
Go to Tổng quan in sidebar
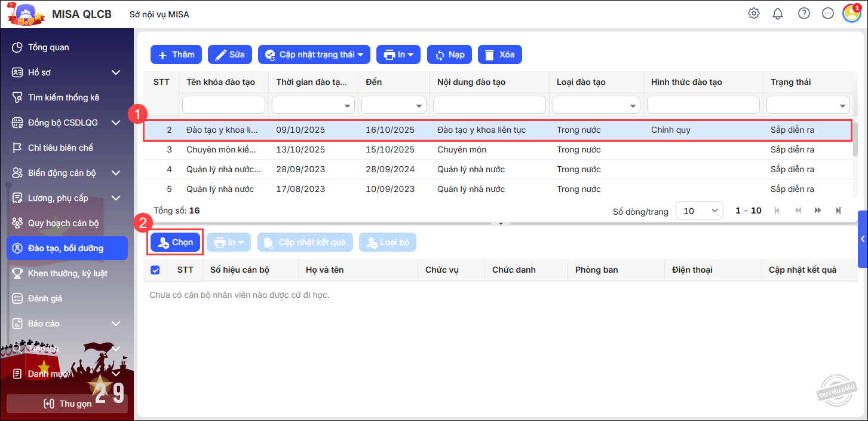coord(49,47)
